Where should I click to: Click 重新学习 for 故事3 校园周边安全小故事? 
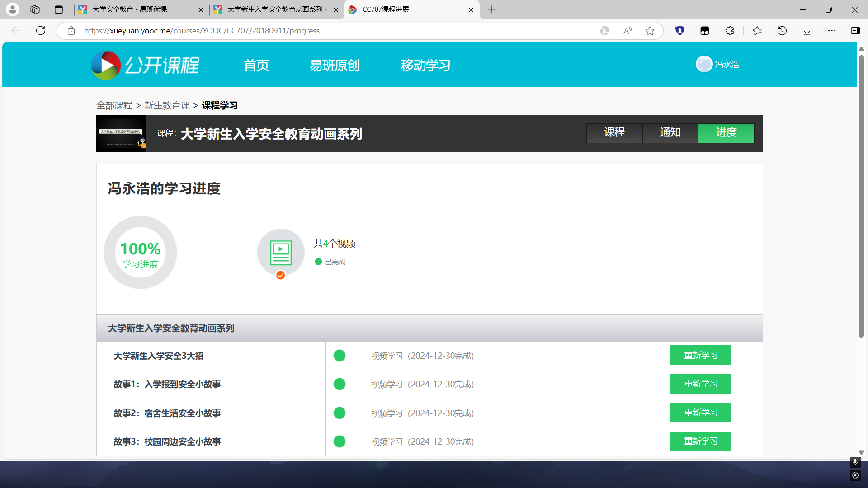click(701, 441)
